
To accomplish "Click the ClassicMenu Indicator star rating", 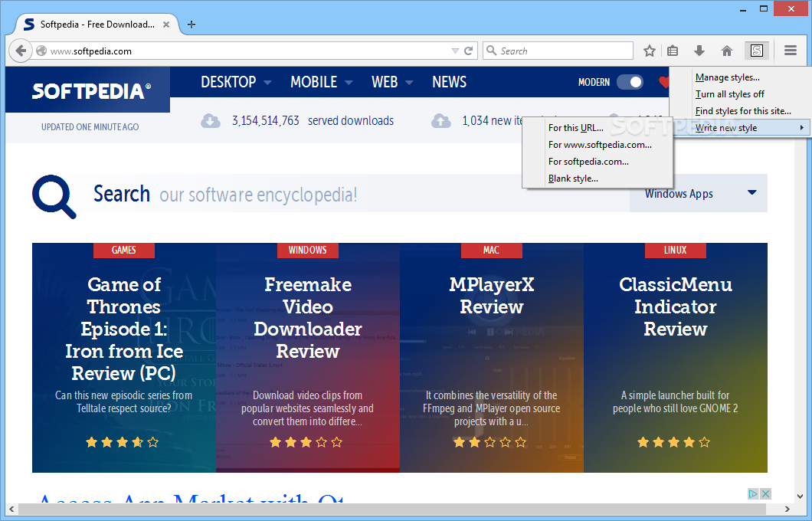I will click(673, 442).
